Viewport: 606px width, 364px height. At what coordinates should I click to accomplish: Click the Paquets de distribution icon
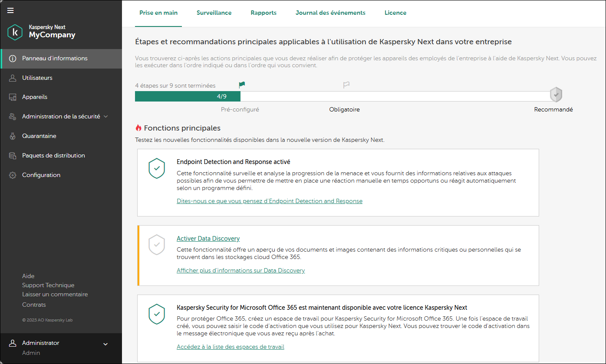[13, 156]
